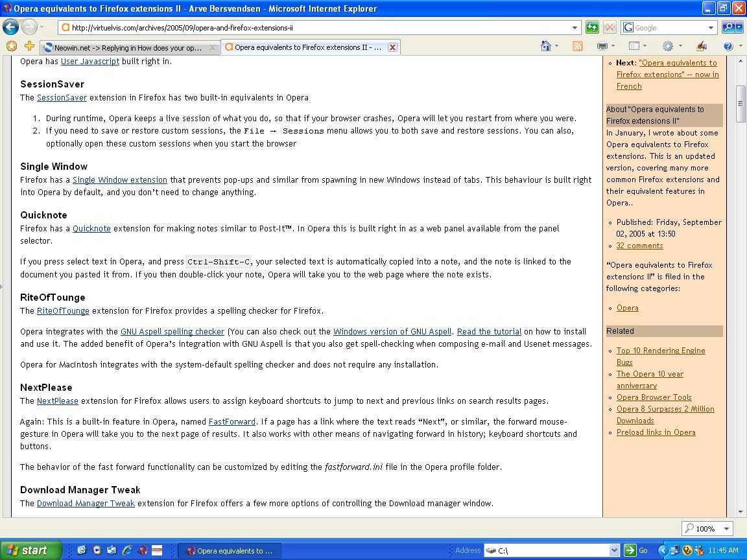Viewport: 747px width, 560px height.
Task: Click the Opera equivalents taskbar button
Action: (x=230, y=550)
